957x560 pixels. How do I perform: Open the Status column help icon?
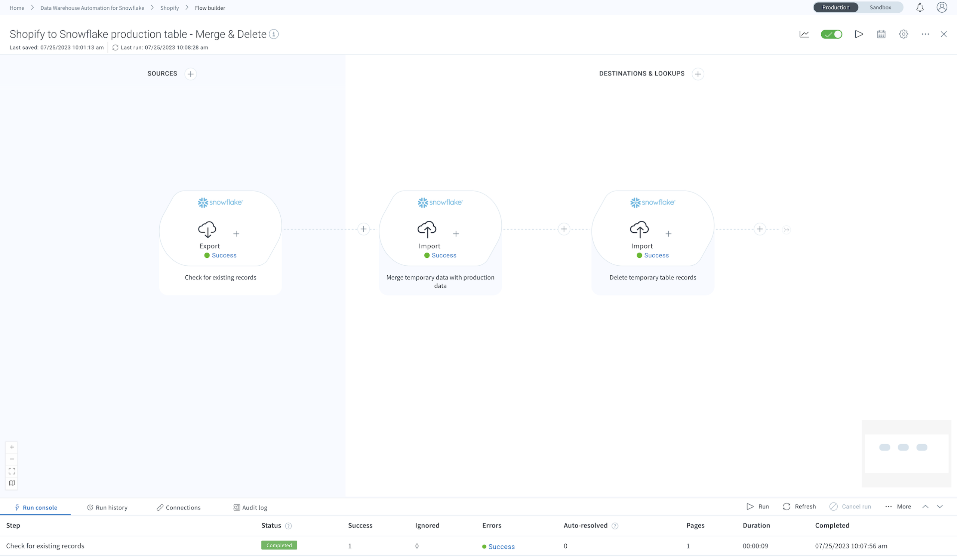(x=288, y=526)
